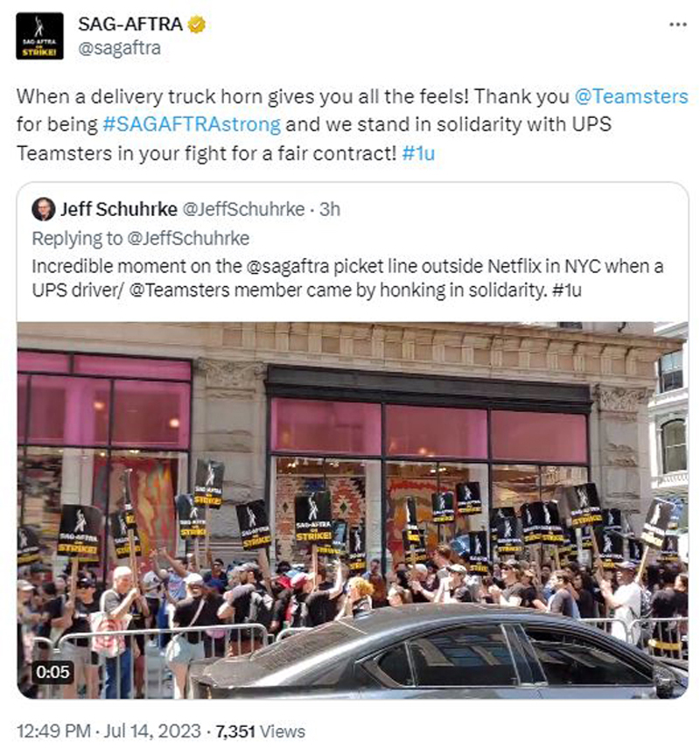Open the @Teamsters mention link
The width and height of the screenshot is (700, 748).
[x=631, y=96]
